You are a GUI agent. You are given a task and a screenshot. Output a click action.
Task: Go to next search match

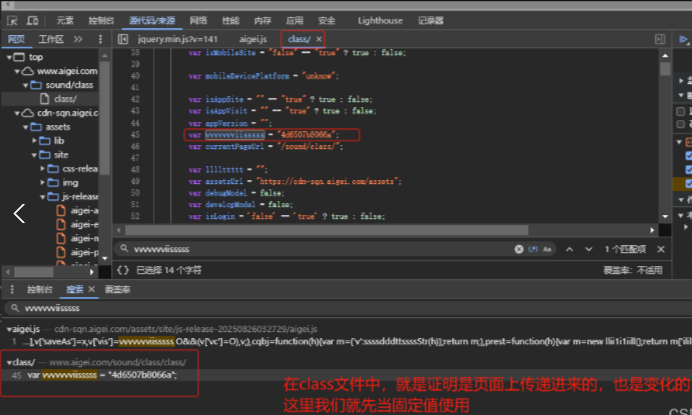[x=589, y=249]
